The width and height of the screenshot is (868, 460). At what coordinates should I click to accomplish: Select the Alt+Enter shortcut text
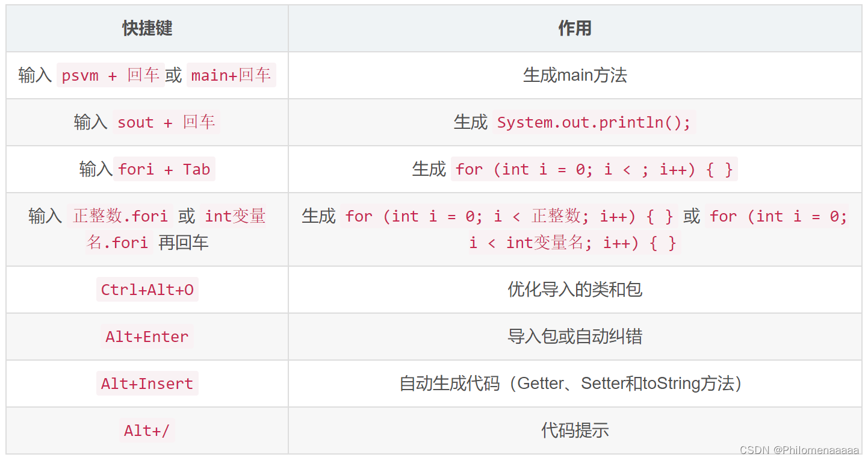click(x=147, y=337)
